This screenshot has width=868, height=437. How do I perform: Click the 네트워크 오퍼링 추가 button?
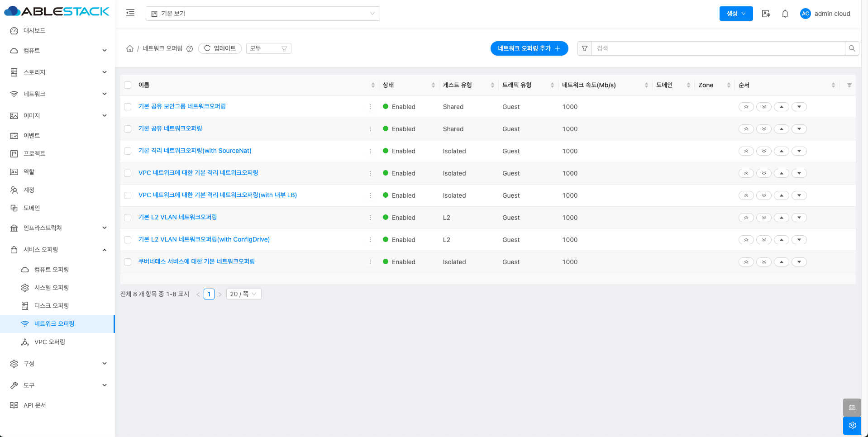coord(529,48)
